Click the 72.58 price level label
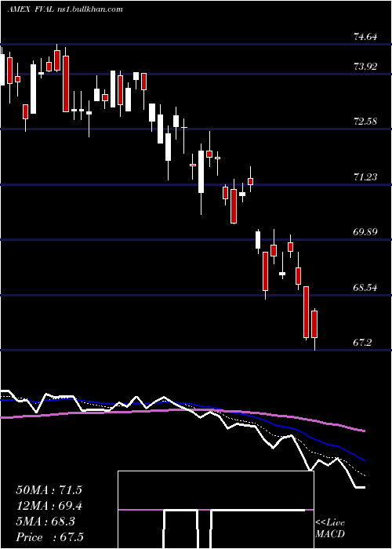Screen dimensions: 392x549 pos(365,122)
